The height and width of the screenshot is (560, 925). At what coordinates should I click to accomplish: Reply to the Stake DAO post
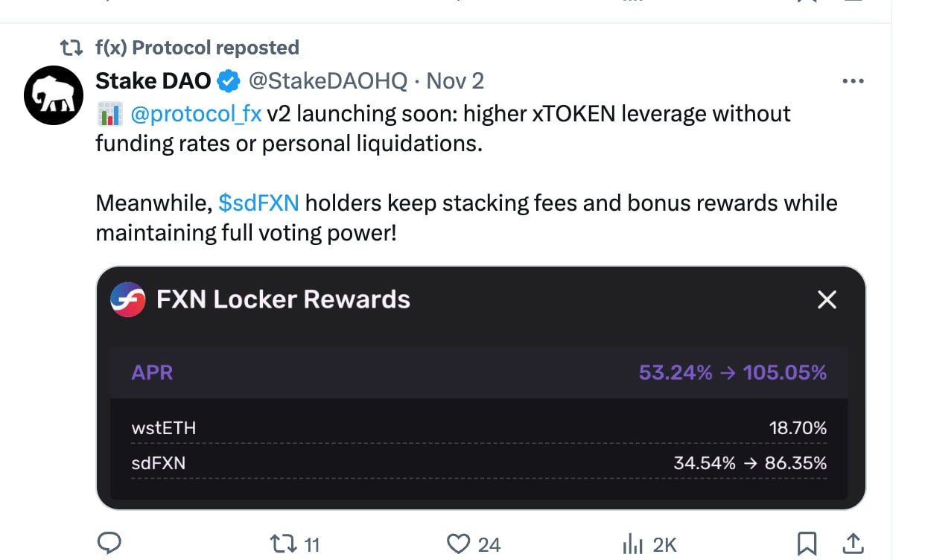[x=109, y=543]
